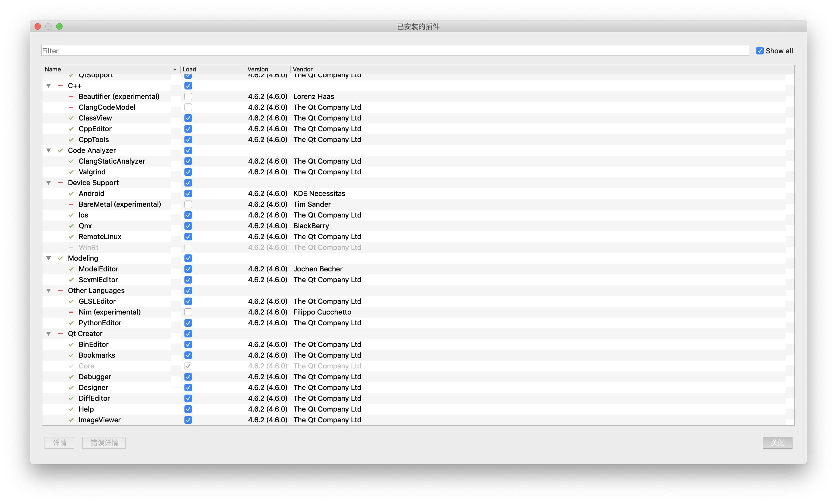Uncheck the Show all checkbox

[x=760, y=51]
